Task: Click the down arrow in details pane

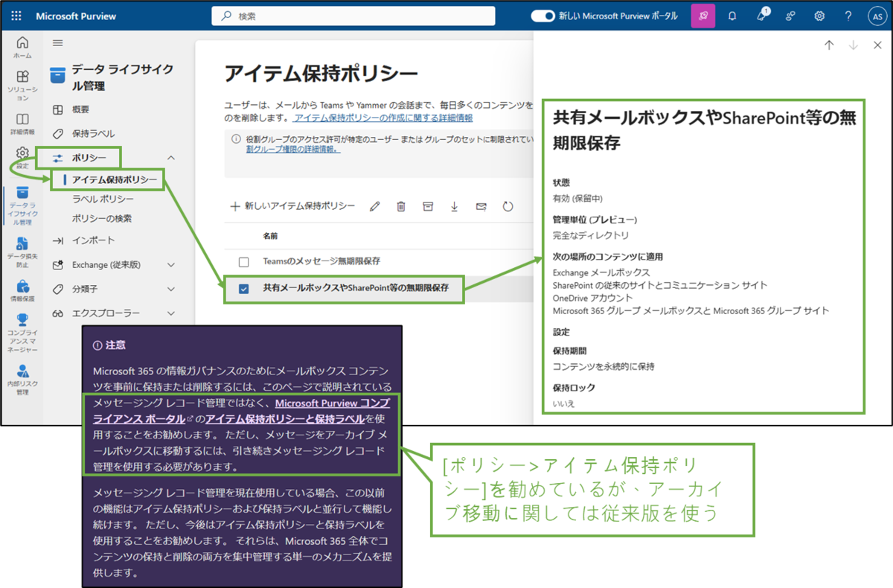Action: (x=854, y=45)
